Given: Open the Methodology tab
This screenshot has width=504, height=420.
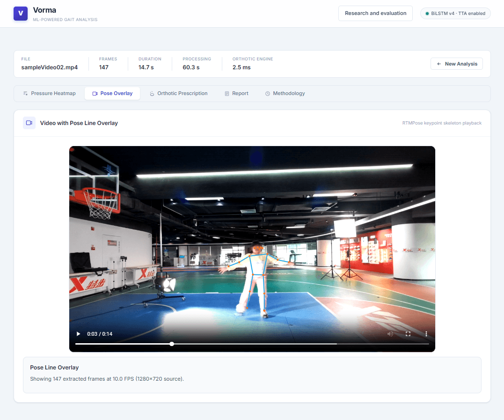Looking at the screenshot, I should (285, 93).
